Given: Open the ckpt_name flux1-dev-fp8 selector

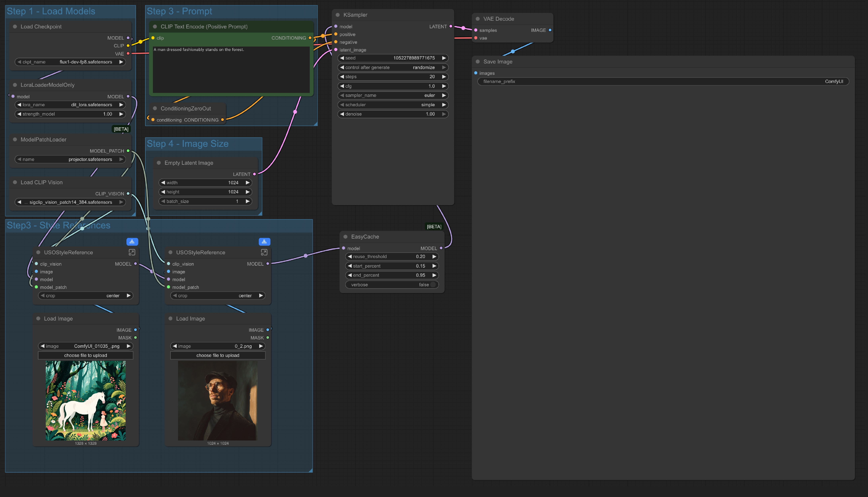Looking at the screenshot, I should point(70,62).
